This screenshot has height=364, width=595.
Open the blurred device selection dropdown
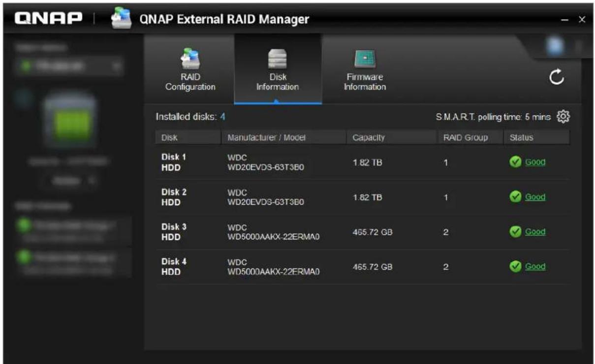point(69,65)
